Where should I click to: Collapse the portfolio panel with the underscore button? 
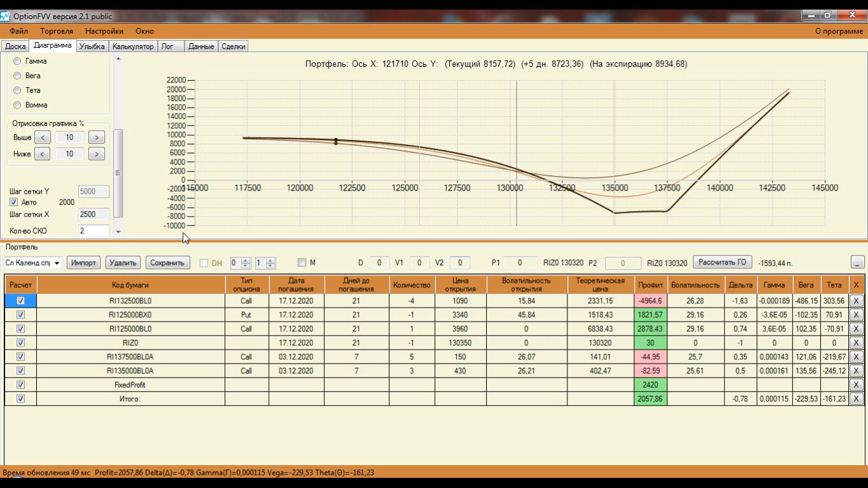pyautogui.click(x=857, y=262)
